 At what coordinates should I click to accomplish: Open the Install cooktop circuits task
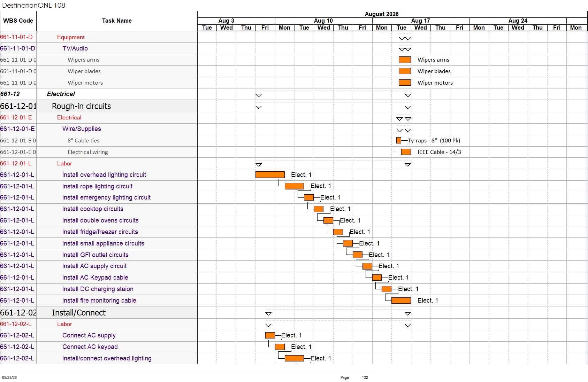point(93,209)
